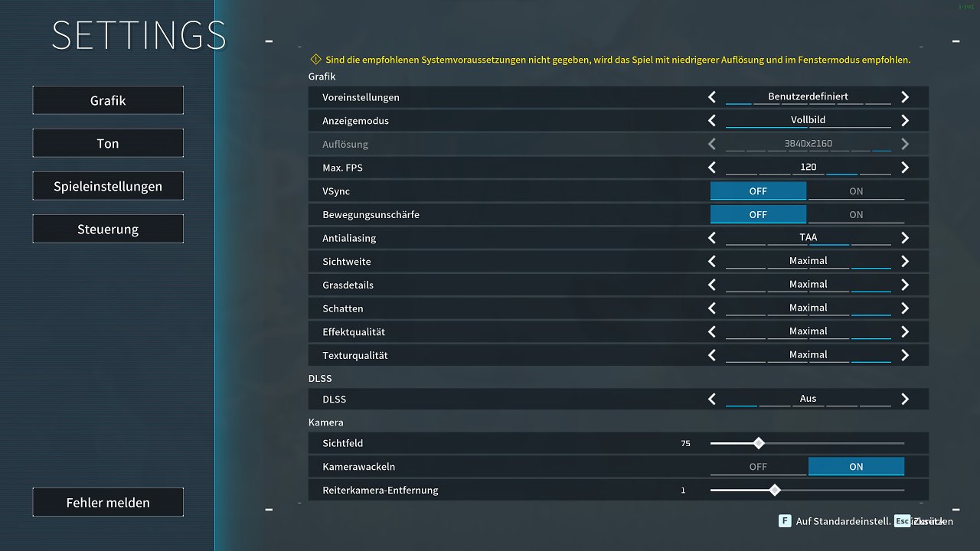Viewport: 980px width, 551px height.
Task: Click right arrow for Anzeigemodus
Action: pos(905,121)
